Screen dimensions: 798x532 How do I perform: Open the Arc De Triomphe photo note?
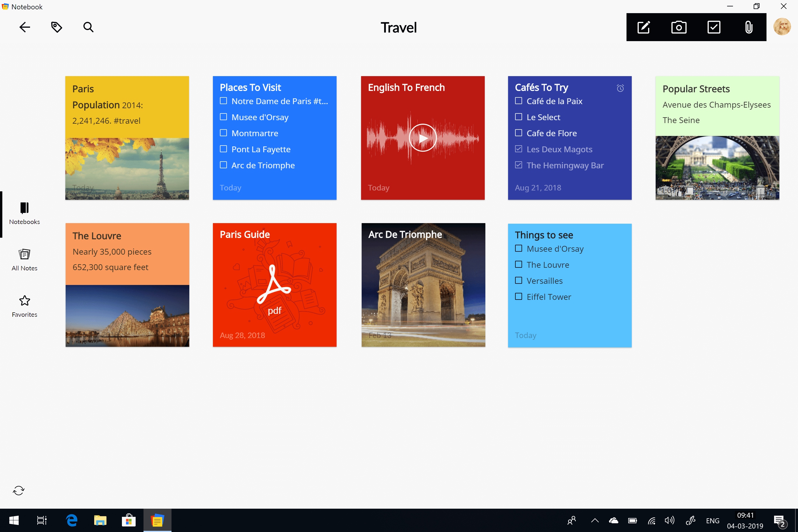tap(423, 285)
